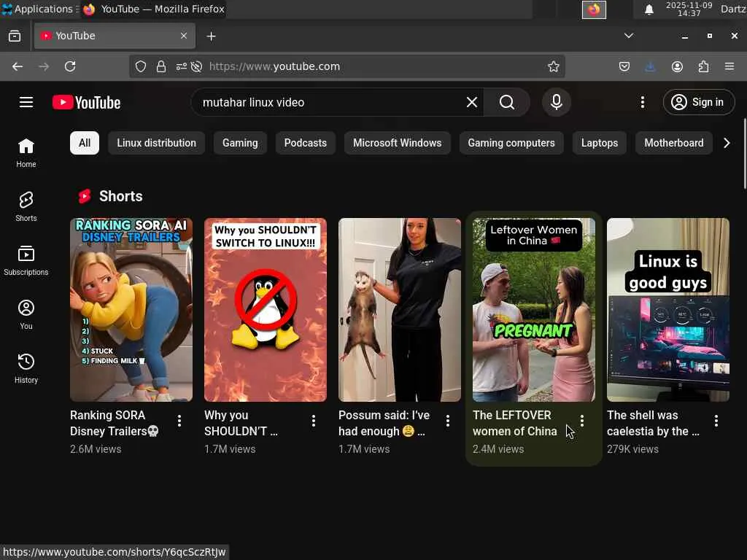This screenshot has width=747, height=560.
Task: Go to Home in the sidebar
Action: click(26, 153)
